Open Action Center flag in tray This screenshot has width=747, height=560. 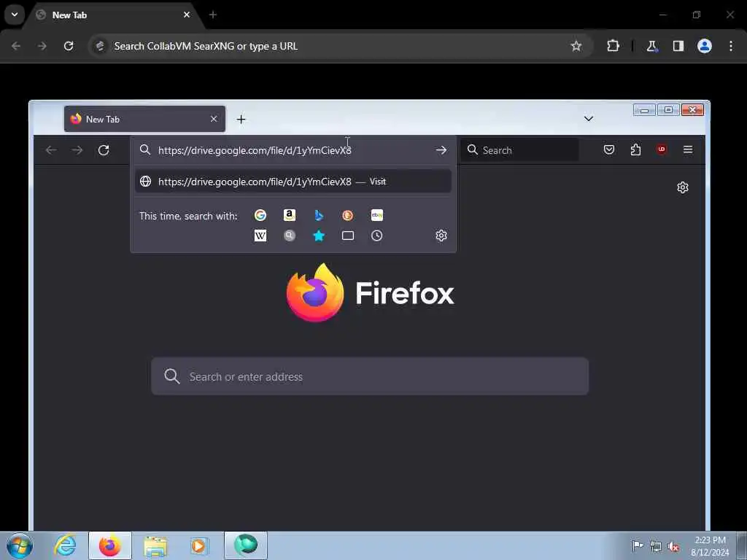click(x=638, y=546)
